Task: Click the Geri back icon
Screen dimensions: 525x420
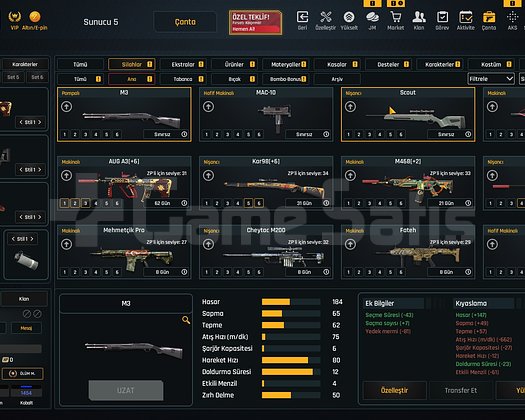Action: [x=302, y=17]
